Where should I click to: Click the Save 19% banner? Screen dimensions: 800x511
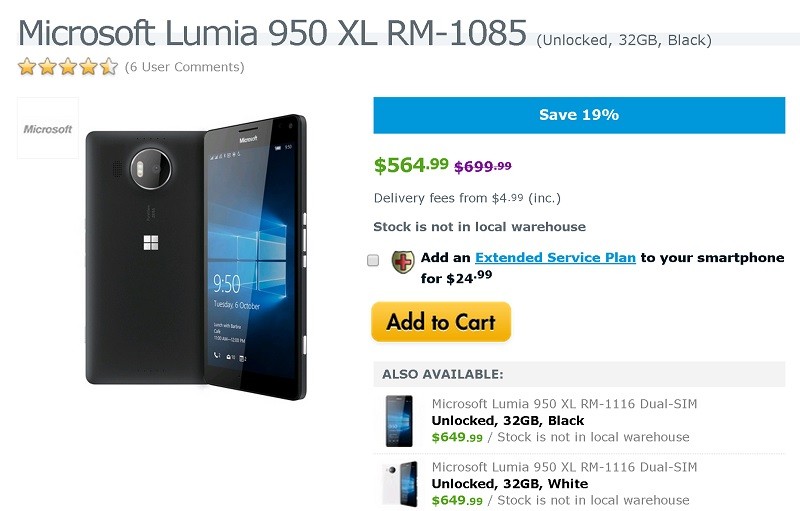[579, 115]
